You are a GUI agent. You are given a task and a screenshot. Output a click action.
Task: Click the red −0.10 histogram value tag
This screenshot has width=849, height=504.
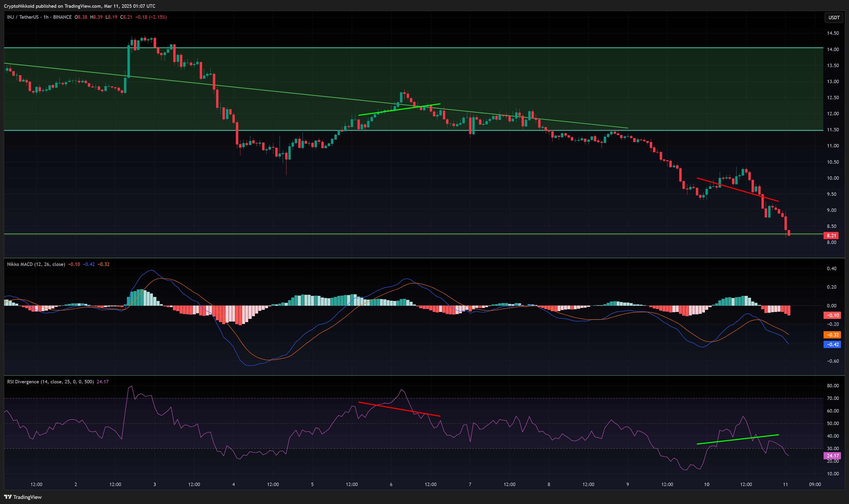tap(832, 315)
